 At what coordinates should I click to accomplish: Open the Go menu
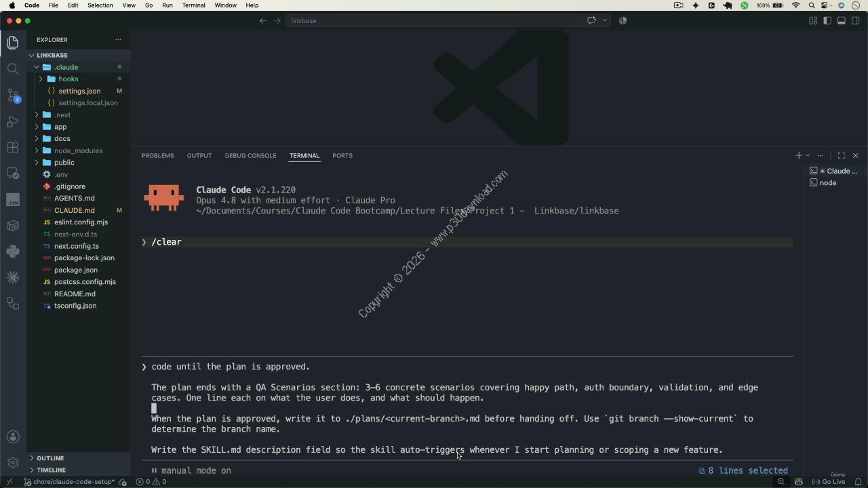click(x=149, y=5)
